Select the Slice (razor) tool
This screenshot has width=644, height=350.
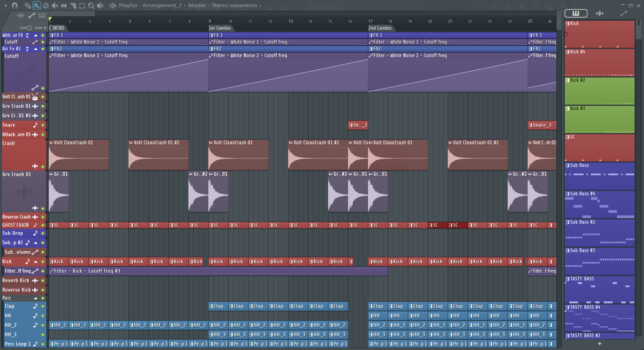73,5
